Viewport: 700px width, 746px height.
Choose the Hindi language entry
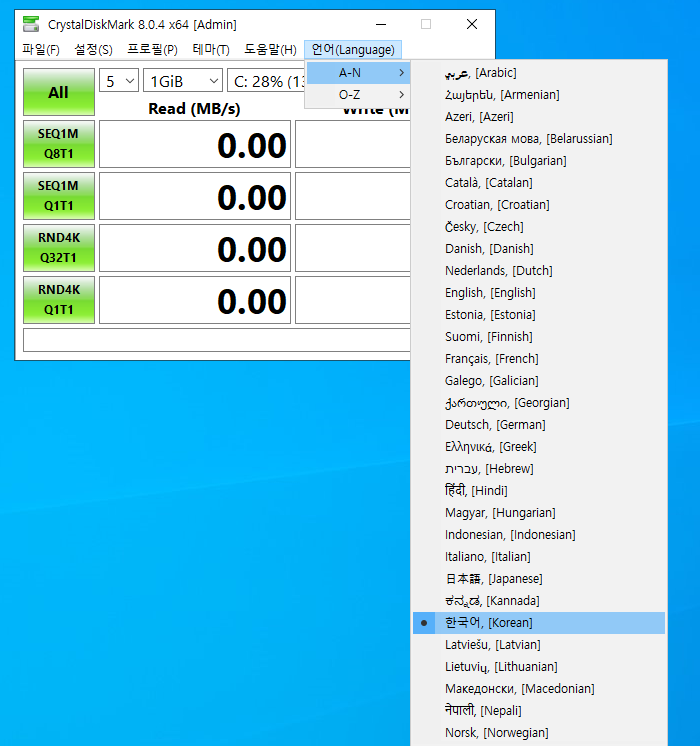(539, 491)
